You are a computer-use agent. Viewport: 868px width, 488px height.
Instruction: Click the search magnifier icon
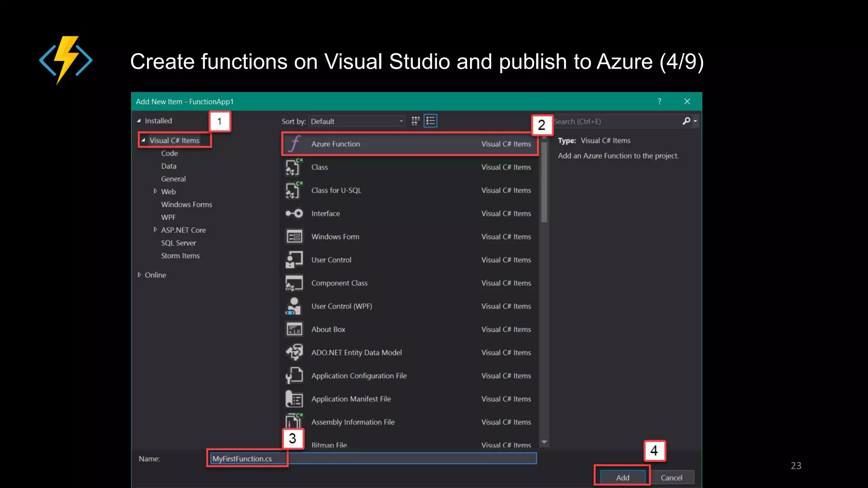[687, 121]
